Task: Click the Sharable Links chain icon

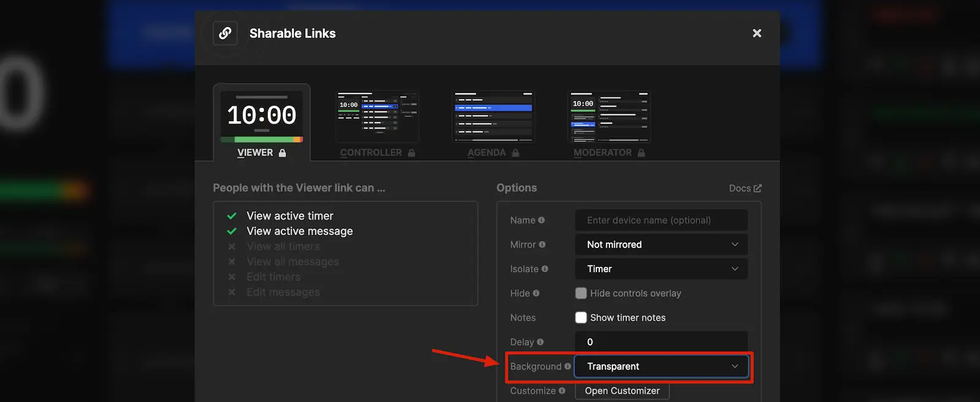Action: pos(225,33)
